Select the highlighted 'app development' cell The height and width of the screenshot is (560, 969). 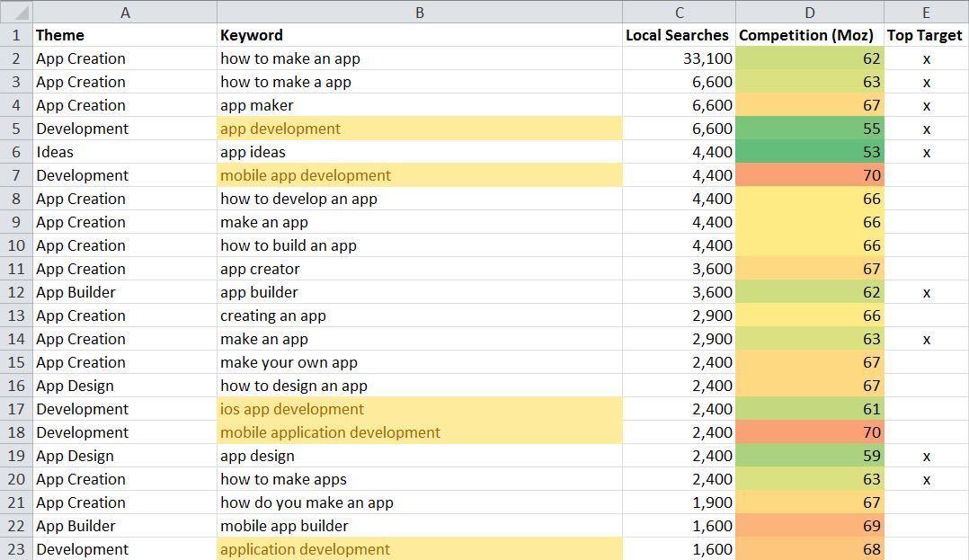pyautogui.click(x=420, y=129)
